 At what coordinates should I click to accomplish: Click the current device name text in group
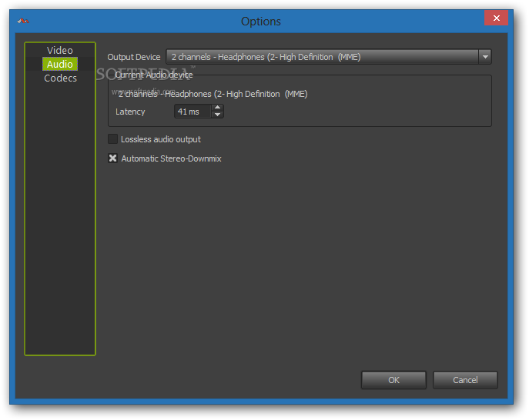click(213, 94)
